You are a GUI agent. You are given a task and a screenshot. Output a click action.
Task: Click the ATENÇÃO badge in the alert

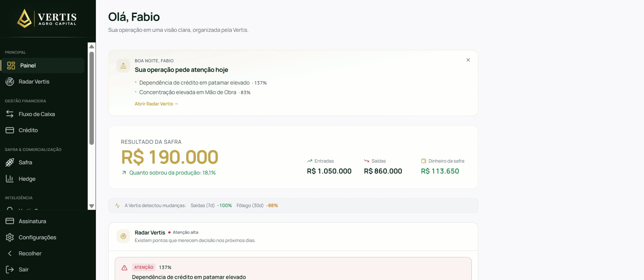click(x=144, y=267)
